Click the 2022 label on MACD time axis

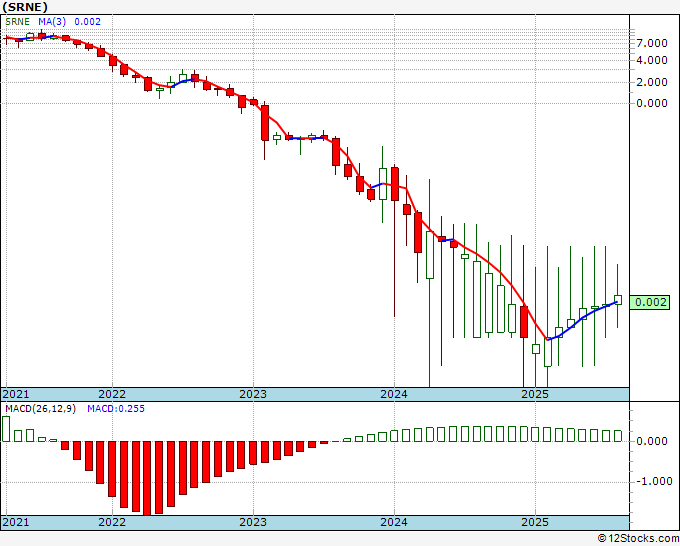tap(112, 522)
